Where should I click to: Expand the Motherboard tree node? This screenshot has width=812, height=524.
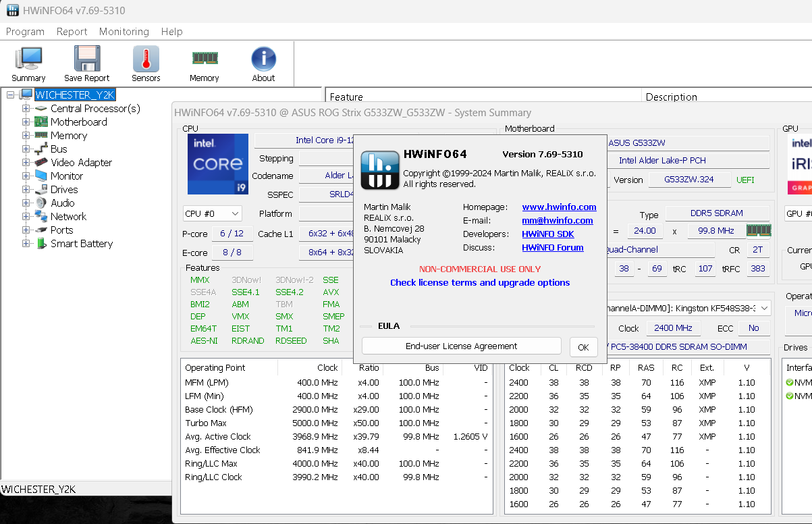tap(26, 122)
